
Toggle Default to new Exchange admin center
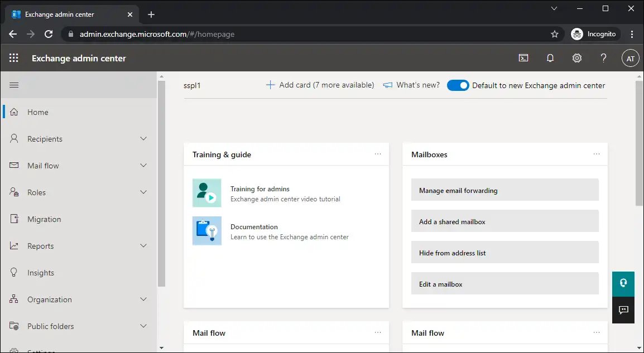coord(458,85)
